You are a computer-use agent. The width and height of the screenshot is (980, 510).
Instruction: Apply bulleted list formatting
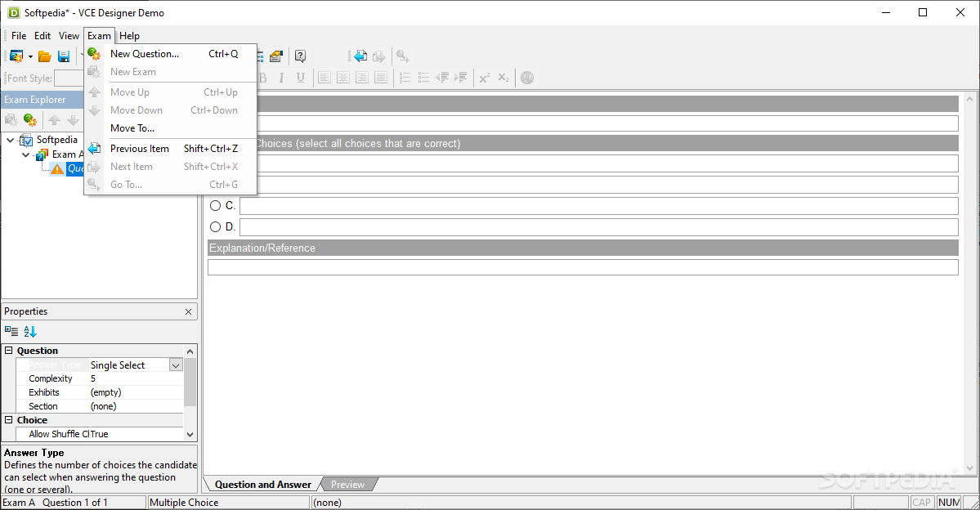(x=423, y=78)
